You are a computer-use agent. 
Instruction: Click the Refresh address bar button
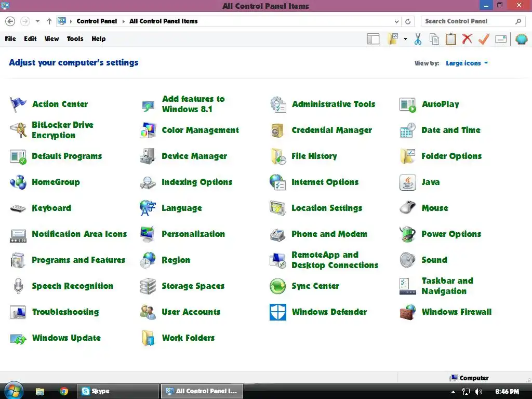408,21
